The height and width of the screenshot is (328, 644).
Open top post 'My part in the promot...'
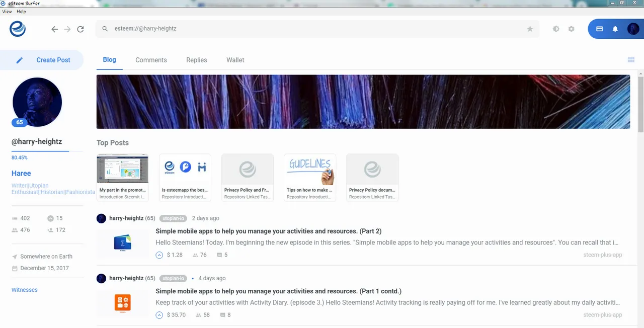click(x=123, y=178)
